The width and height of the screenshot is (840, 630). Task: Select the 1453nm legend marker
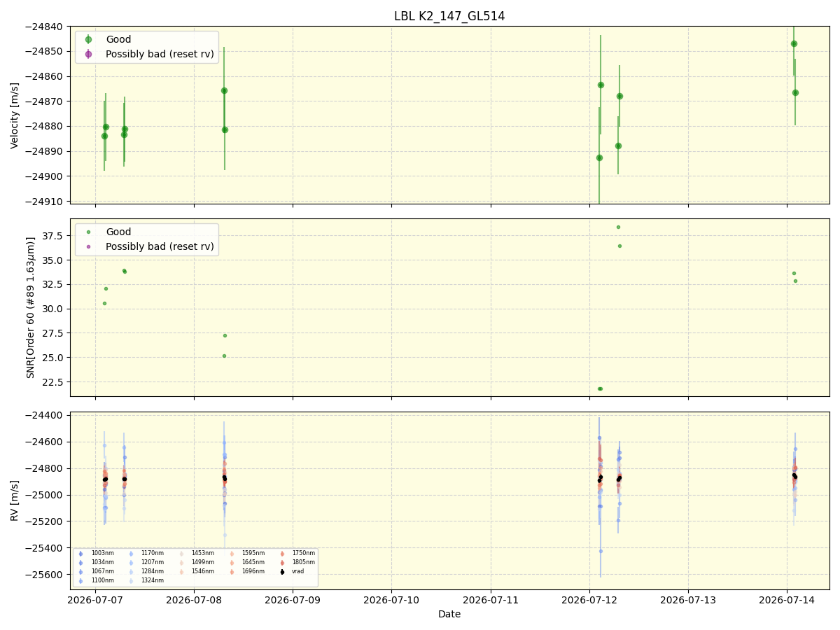(x=181, y=554)
